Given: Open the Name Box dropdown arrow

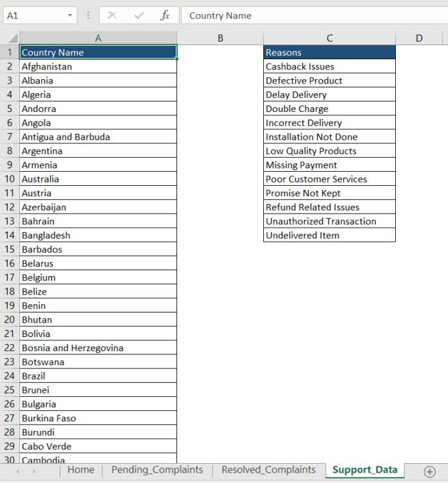Looking at the screenshot, I should tap(70, 15).
